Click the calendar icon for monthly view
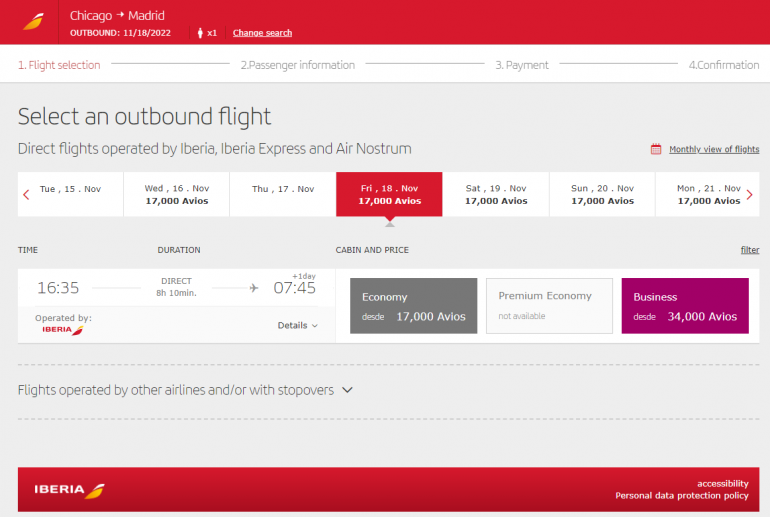The height and width of the screenshot is (517, 770). pos(656,149)
